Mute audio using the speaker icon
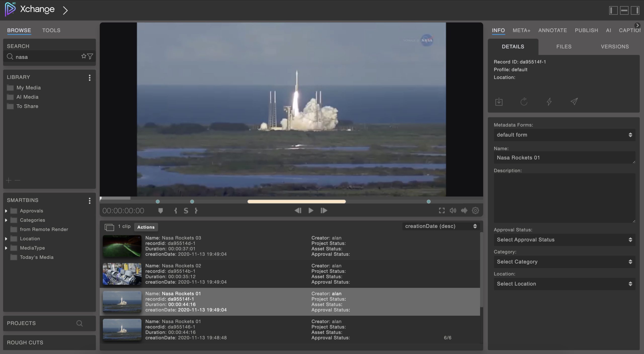 click(x=453, y=210)
